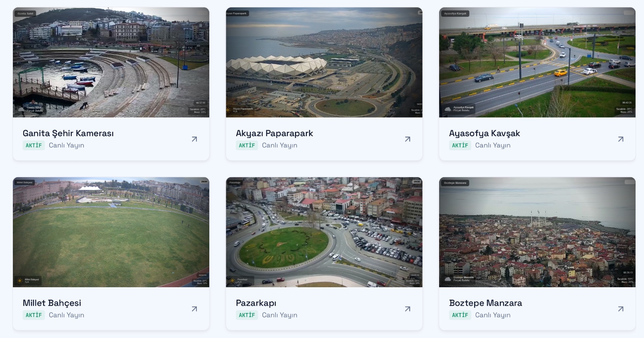
Task: Open Ayasofya Kavşak via its arrow icon
Action: click(621, 139)
